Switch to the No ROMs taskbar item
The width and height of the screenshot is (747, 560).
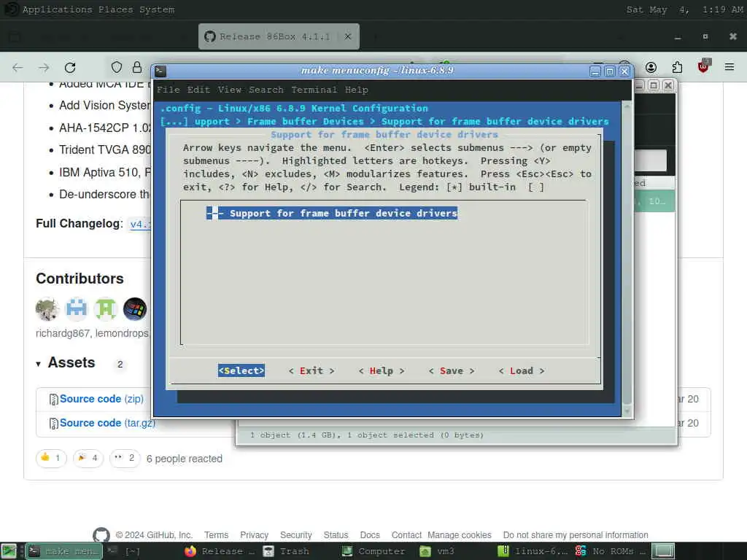611,551
